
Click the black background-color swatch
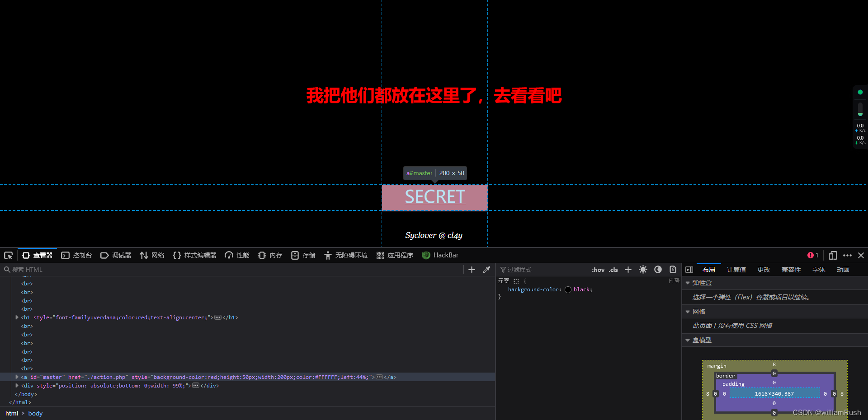click(568, 290)
